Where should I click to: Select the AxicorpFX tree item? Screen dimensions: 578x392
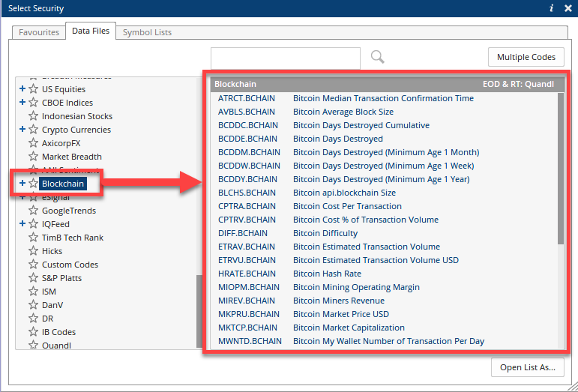click(x=61, y=143)
